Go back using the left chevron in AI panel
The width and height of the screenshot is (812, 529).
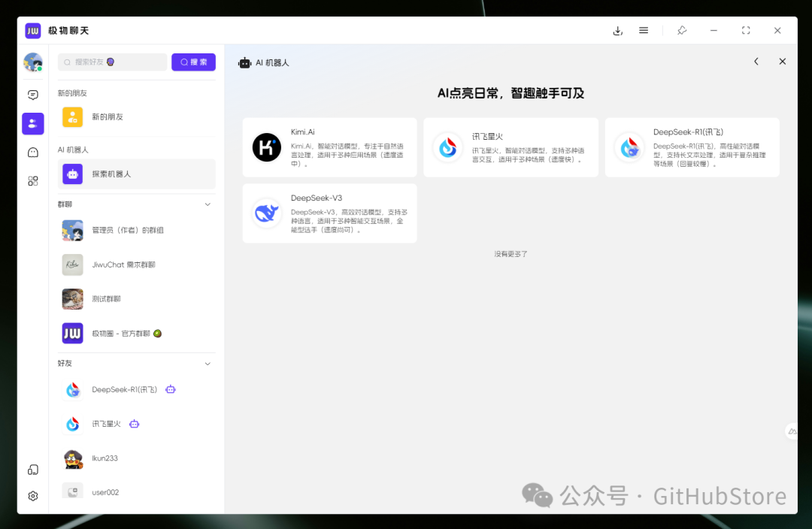[x=756, y=62]
